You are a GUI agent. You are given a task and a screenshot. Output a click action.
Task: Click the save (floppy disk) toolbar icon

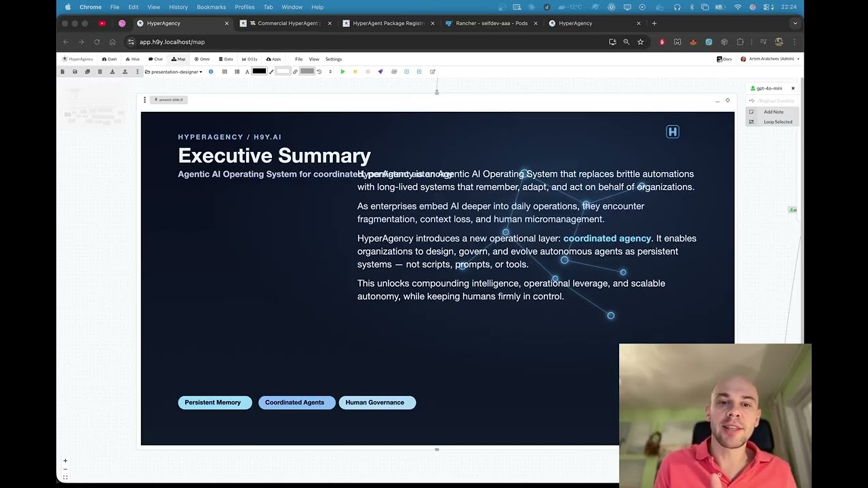tap(75, 71)
